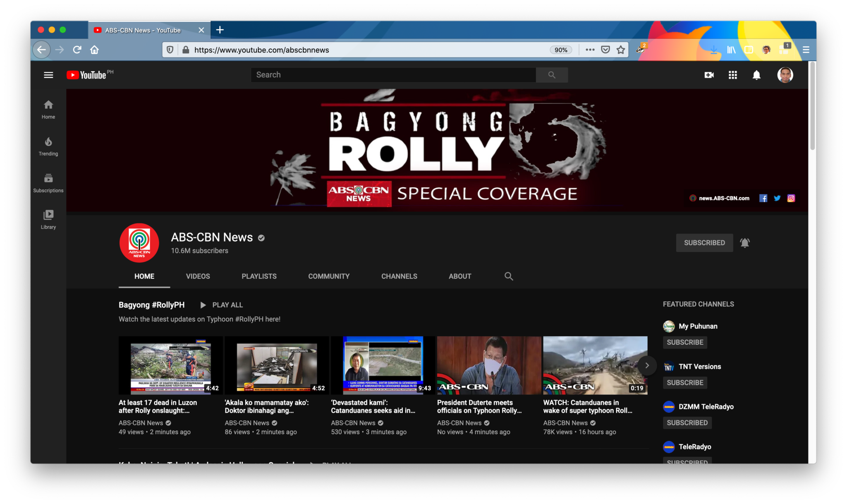This screenshot has width=847, height=504.
Task: Open TNT Versions featured channel
Action: pos(692,367)
